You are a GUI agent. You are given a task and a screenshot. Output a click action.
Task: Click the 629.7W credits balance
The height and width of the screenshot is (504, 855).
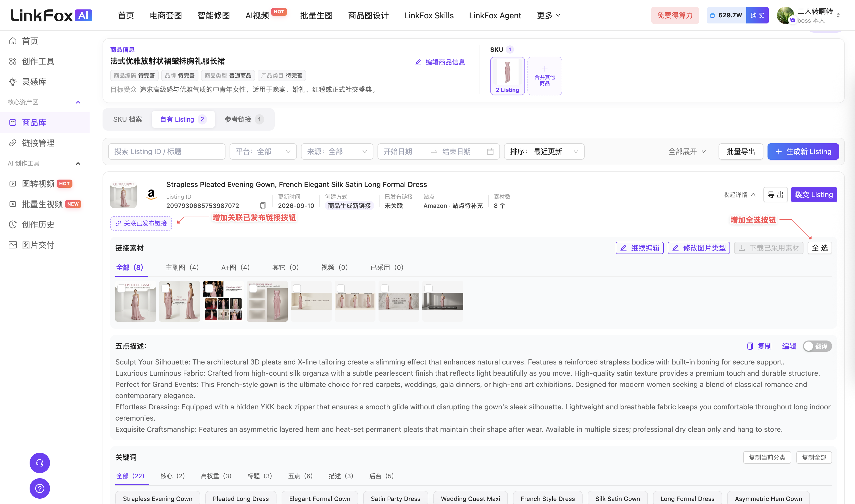[727, 15]
